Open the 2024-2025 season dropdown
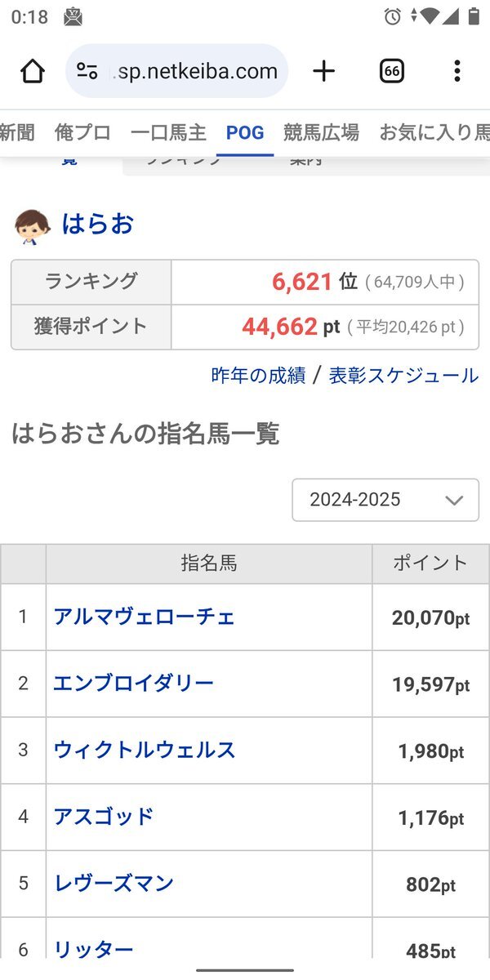Viewport: 490px width, 980px height. coord(385,500)
